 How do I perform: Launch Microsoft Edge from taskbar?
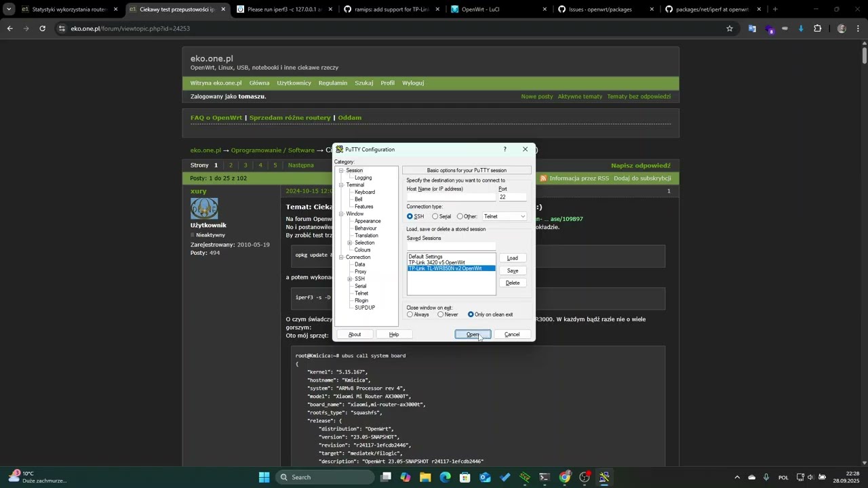445,477
